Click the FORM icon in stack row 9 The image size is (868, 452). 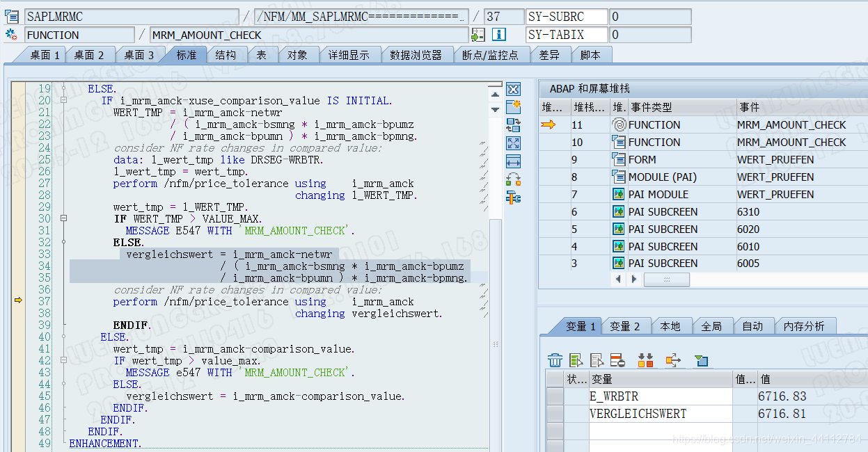(x=619, y=159)
